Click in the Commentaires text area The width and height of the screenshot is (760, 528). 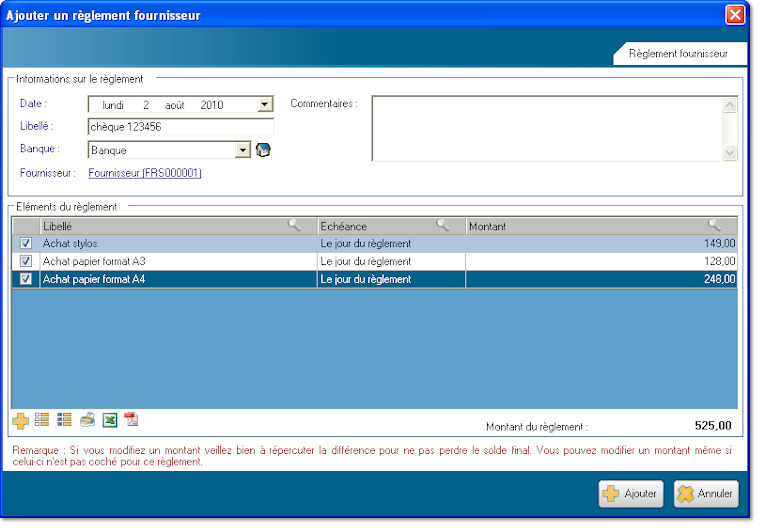tap(546, 127)
